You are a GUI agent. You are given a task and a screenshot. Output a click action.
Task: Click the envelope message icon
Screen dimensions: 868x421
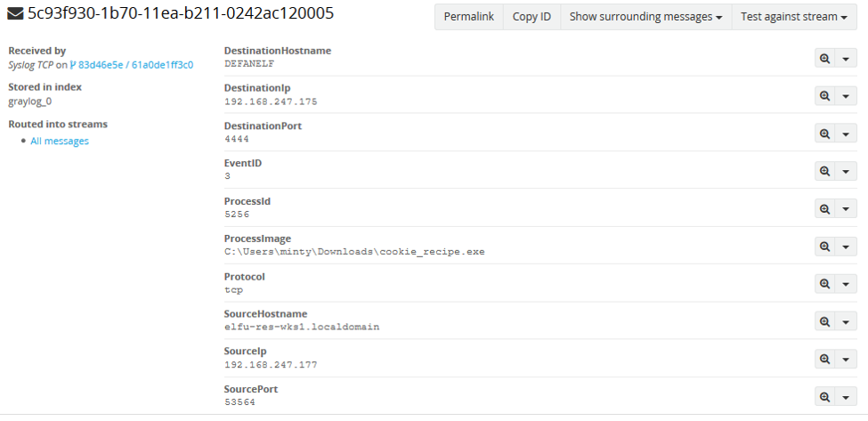(x=15, y=15)
